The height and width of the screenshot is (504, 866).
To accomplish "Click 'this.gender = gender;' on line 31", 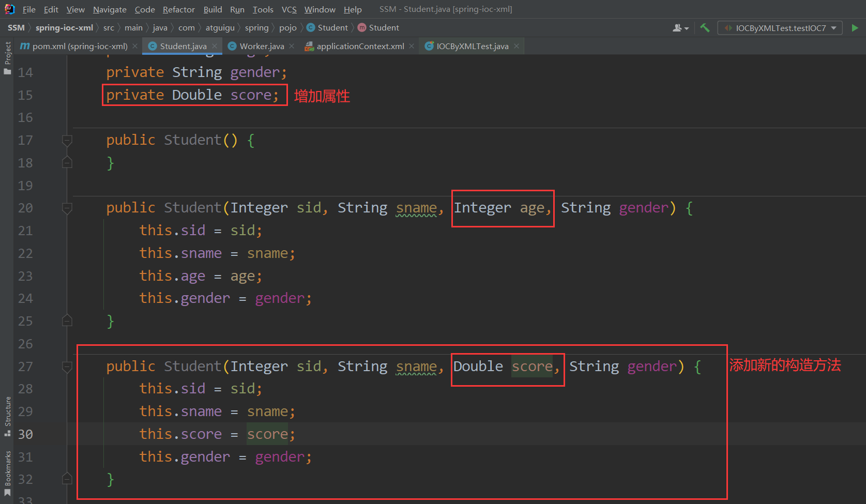I will [x=225, y=457].
